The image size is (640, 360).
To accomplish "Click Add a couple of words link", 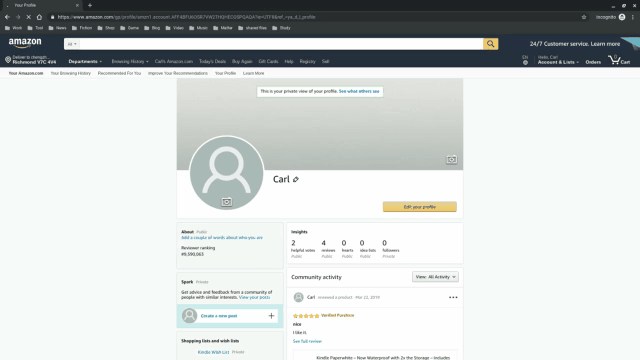I will pos(222,238).
